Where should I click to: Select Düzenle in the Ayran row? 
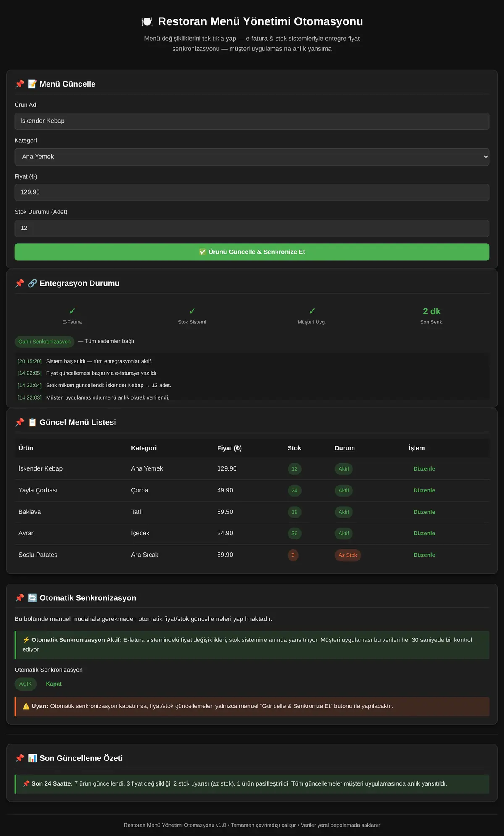[x=424, y=534]
